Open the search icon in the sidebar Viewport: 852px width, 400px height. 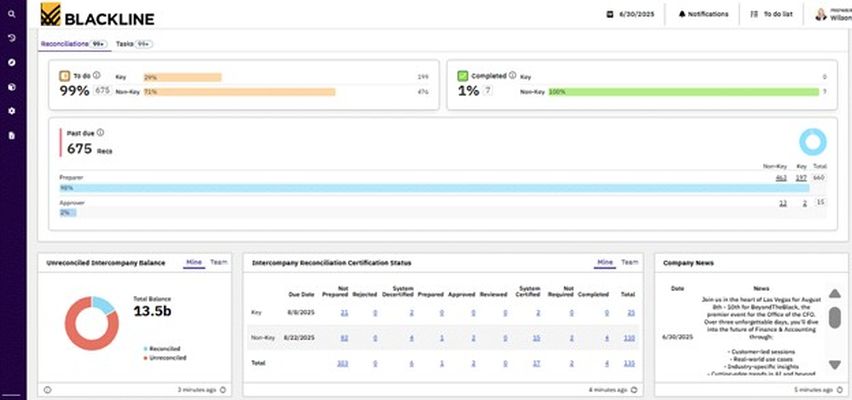tap(11, 15)
